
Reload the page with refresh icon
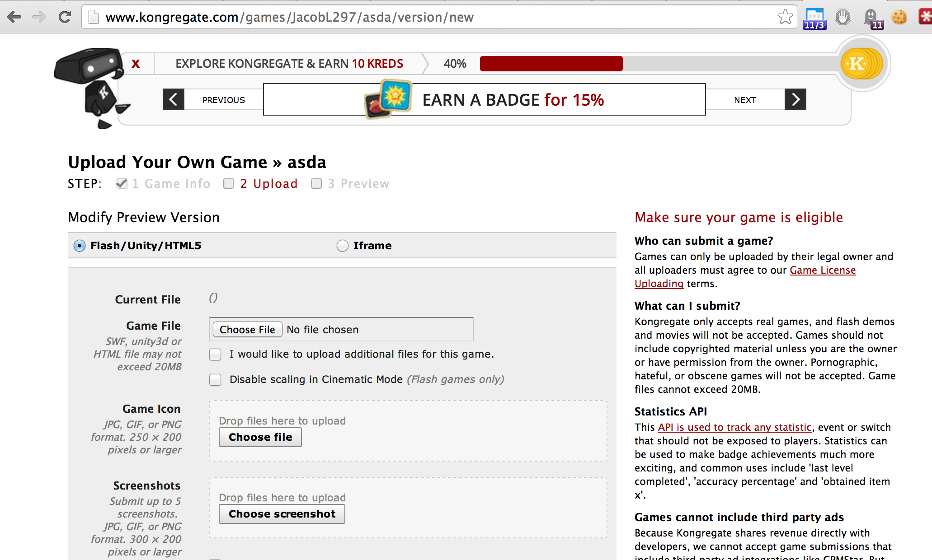tap(65, 17)
